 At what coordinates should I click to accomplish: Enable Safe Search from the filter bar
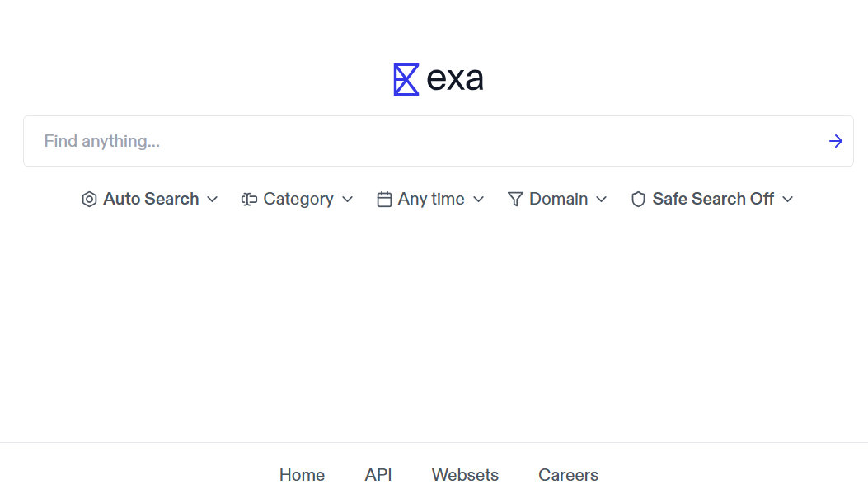tap(713, 199)
